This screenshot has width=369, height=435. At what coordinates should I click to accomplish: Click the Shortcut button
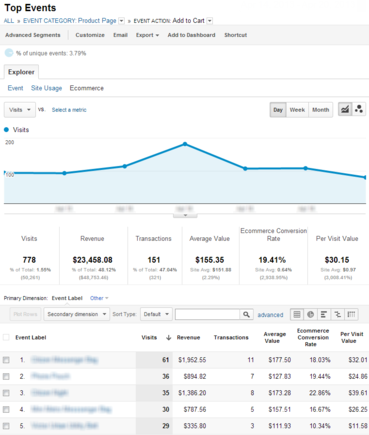(236, 35)
